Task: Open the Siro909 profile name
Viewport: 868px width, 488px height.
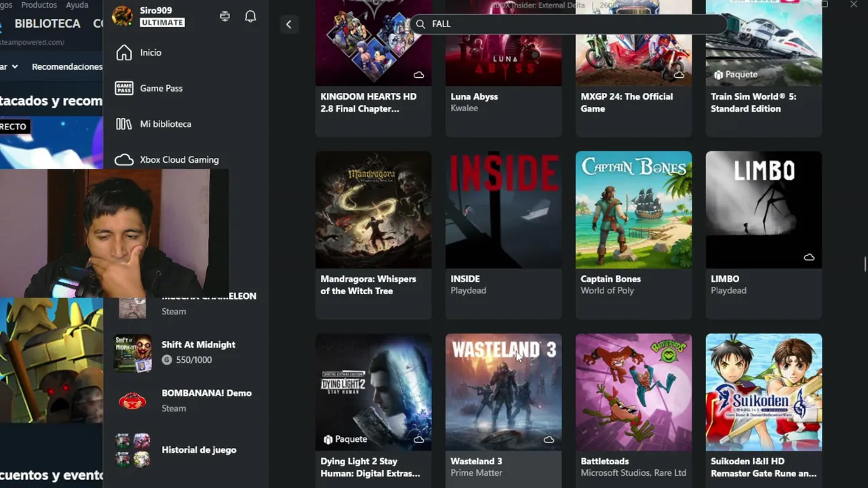Action: coord(156,10)
